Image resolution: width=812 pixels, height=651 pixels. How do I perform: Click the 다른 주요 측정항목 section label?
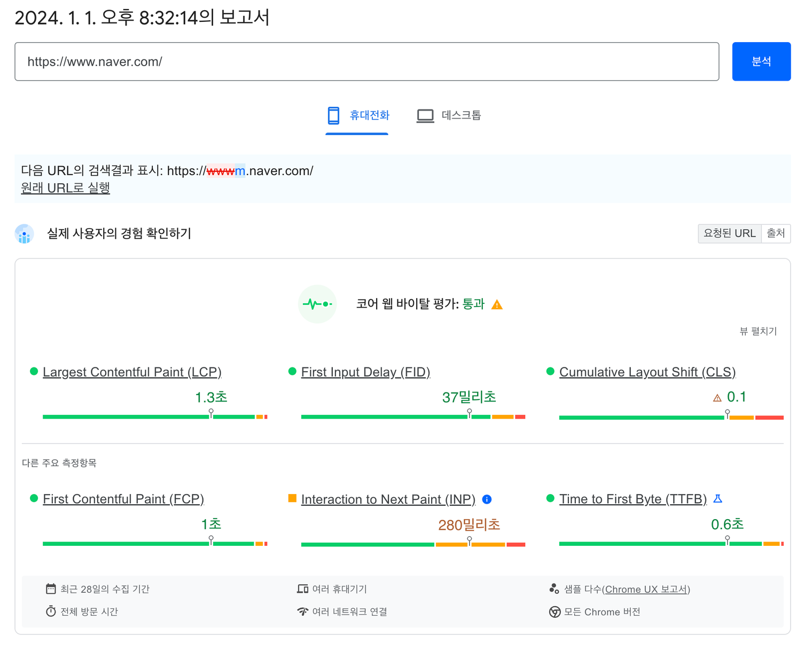pyautogui.click(x=59, y=463)
